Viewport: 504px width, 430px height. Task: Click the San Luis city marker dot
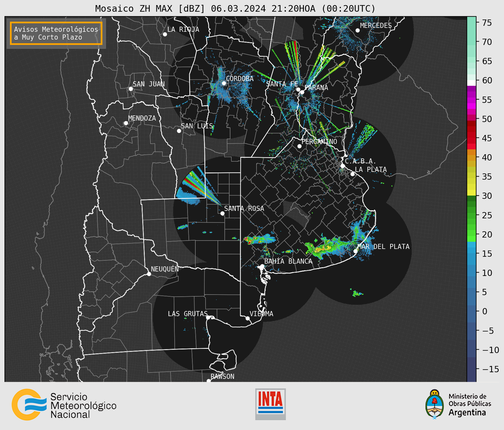[179, 131]
